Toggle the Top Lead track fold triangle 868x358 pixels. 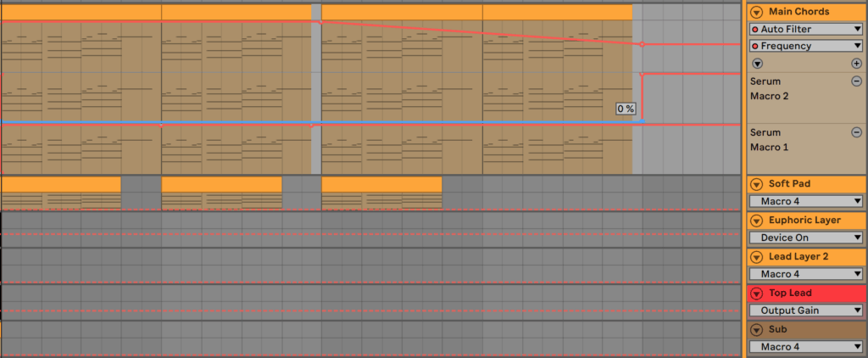[x=757, y=294]
